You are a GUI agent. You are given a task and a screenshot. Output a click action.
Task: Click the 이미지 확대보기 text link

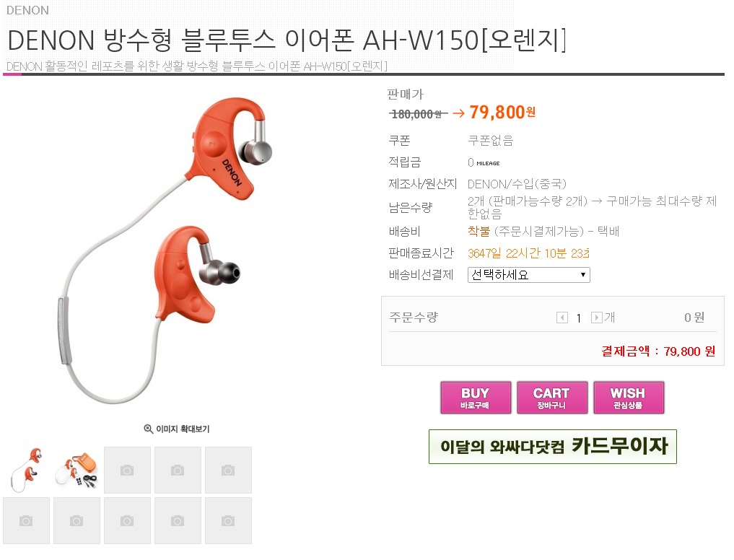183,429
